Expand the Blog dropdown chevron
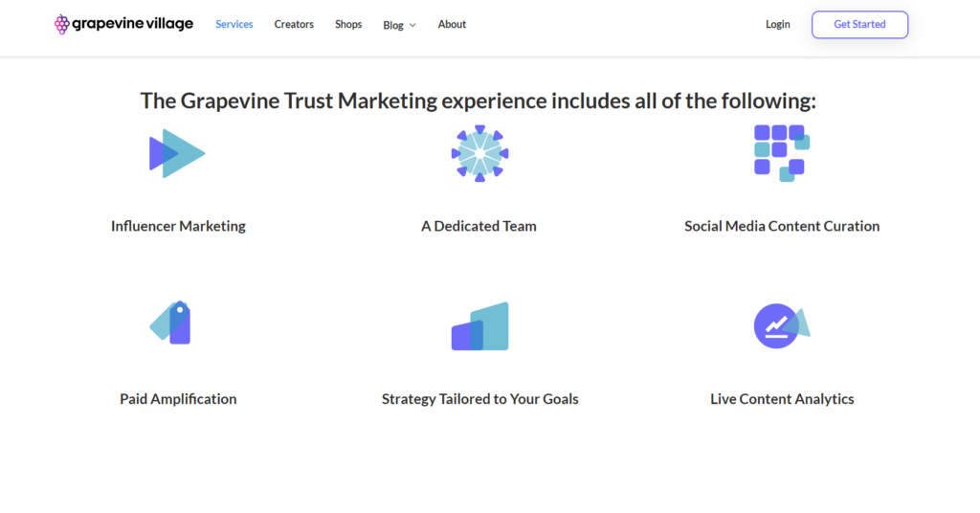Screen dimensions: 980x513 (412, 25)
